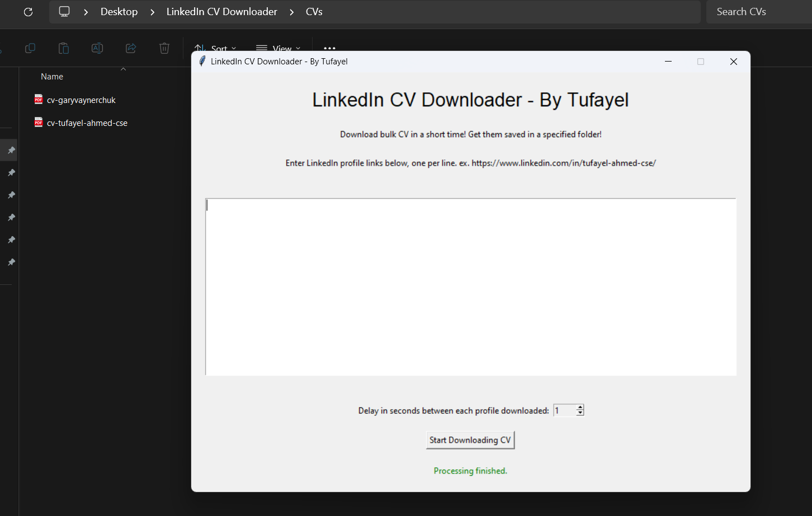
Task: Minimize the LinkedIn CV Downloader window
Action: point(668,62)
